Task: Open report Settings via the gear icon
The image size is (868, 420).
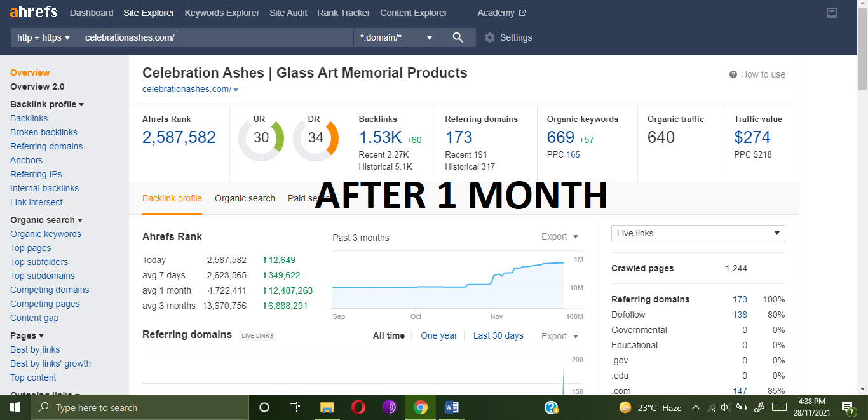Action: coord(489,37)
